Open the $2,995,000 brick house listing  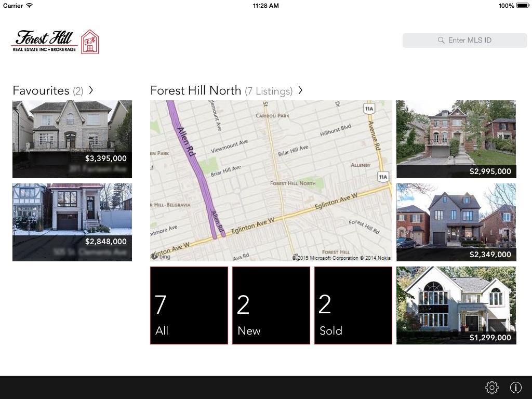click(456, 139)
